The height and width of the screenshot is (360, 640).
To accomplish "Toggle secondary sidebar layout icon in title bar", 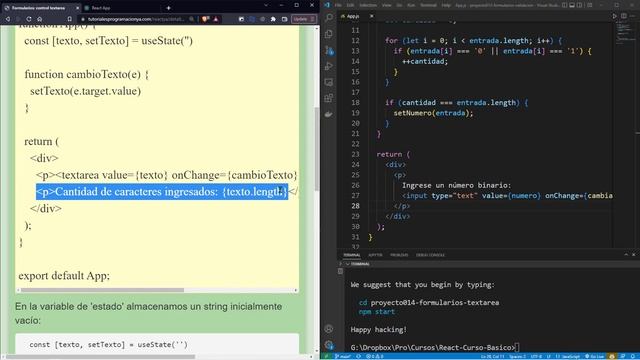I will tap(580, 5).
